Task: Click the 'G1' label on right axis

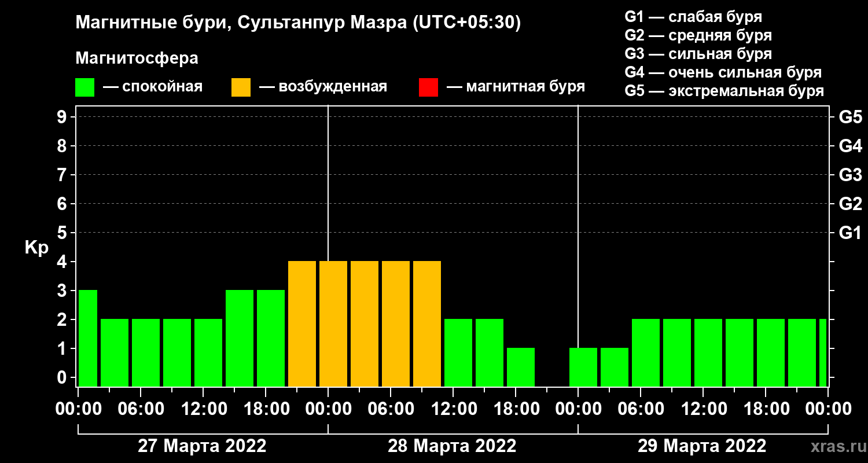Action: pyautogui.click(x=851, y=233)
